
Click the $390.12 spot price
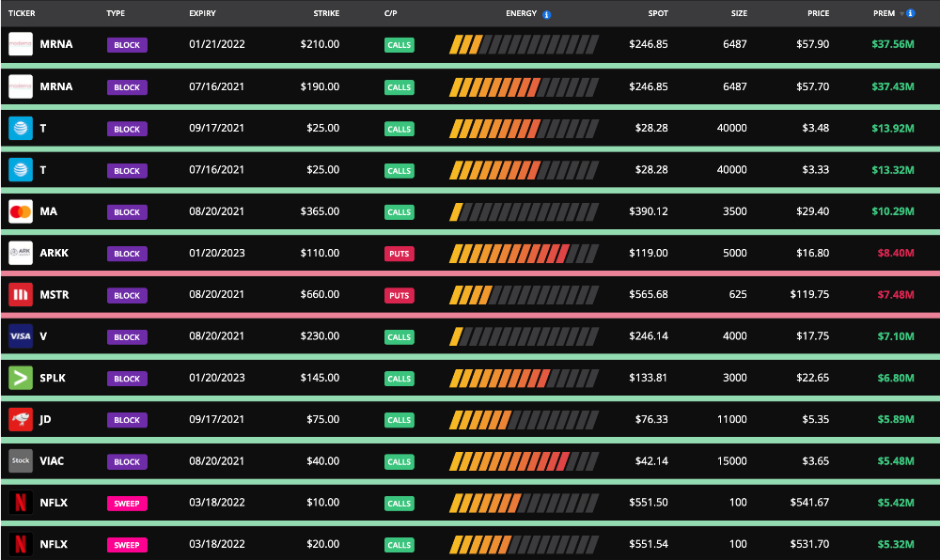click(x=649, y=210)
